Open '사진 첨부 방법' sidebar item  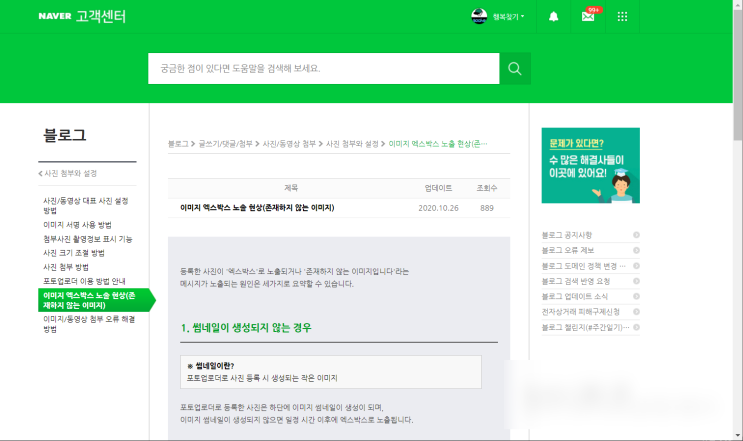tap(66, 267)
